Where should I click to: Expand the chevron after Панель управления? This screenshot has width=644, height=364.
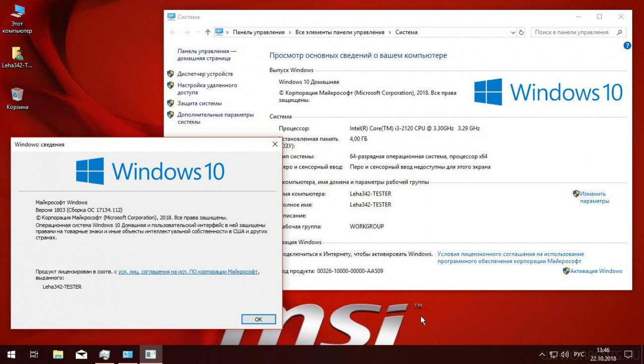pyautogui.click(x=290, y=32)
